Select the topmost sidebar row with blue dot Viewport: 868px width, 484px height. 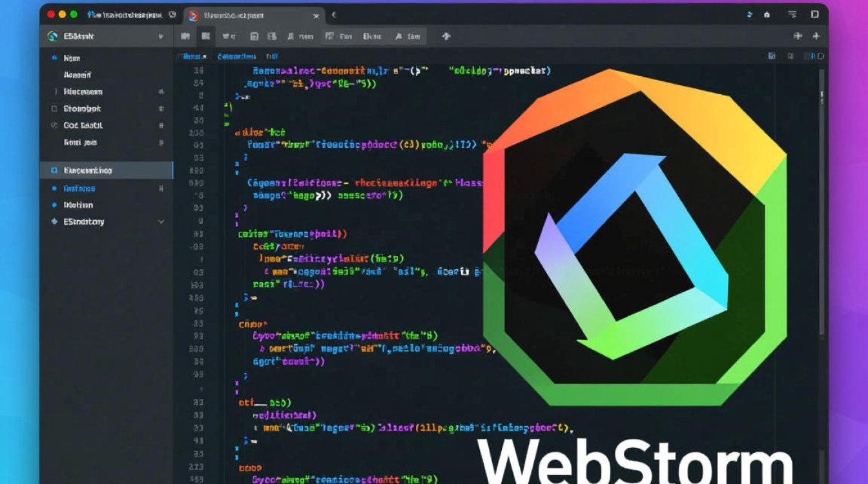107,58
